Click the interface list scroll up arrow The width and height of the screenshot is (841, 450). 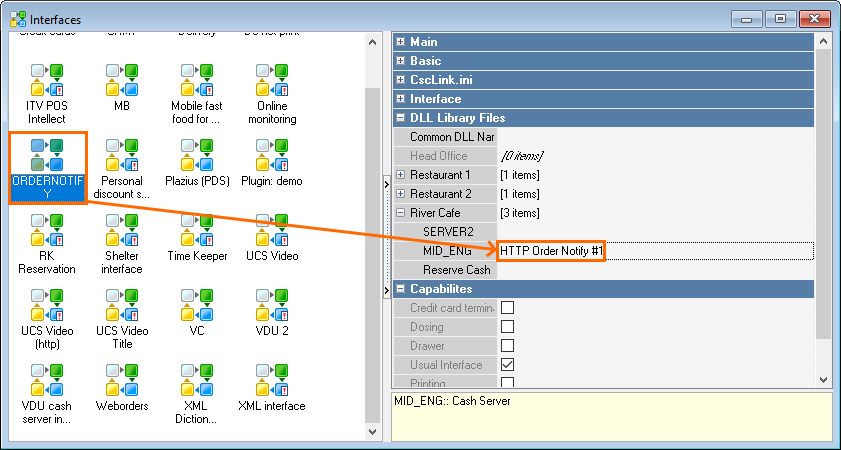(x=373, y=42)
